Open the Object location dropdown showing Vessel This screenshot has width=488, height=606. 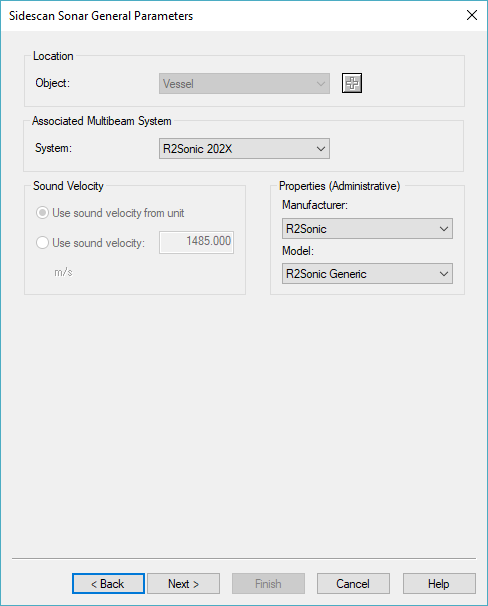tap(244, 83)
